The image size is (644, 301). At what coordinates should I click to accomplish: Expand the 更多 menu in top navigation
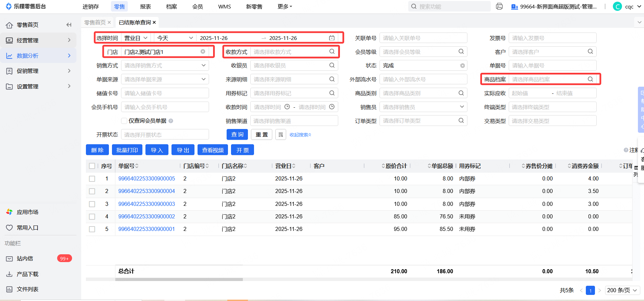284,6
